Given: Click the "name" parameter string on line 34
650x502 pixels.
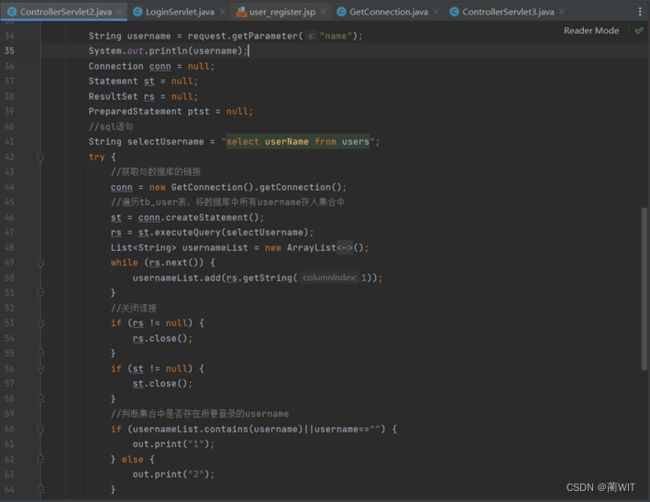Looking at the screenshot, I should tap(336, 36).
